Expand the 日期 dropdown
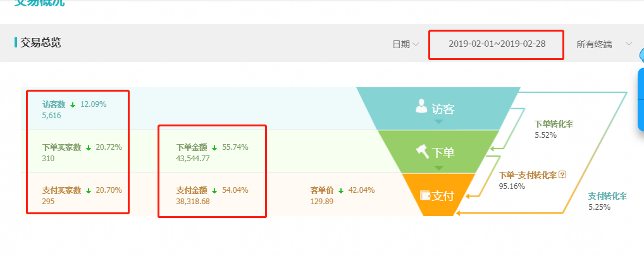 point(406,44)
